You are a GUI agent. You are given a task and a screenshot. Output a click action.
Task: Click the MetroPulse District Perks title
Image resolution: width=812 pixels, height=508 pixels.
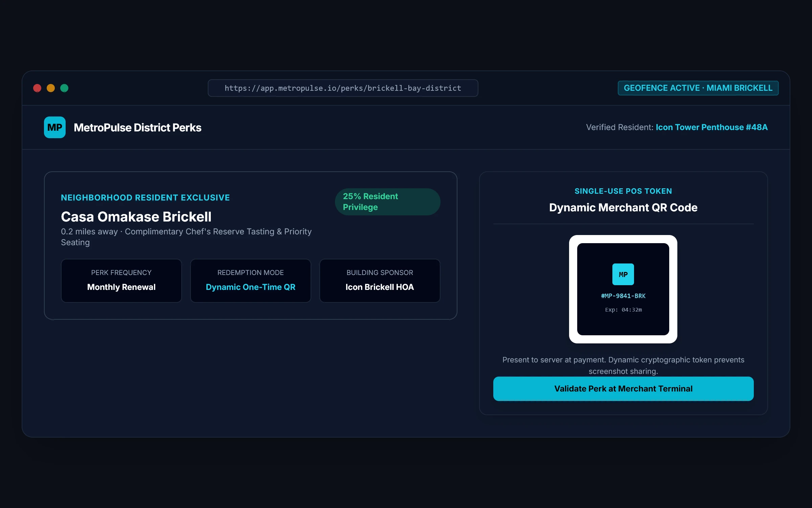point(137,128)
